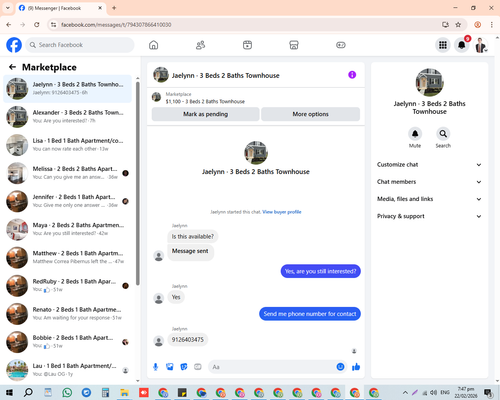Open Lau 1 Bed 1 Bath conversation
The height and width of the screenshot is (400, 500).
click(x=68, y=370)
